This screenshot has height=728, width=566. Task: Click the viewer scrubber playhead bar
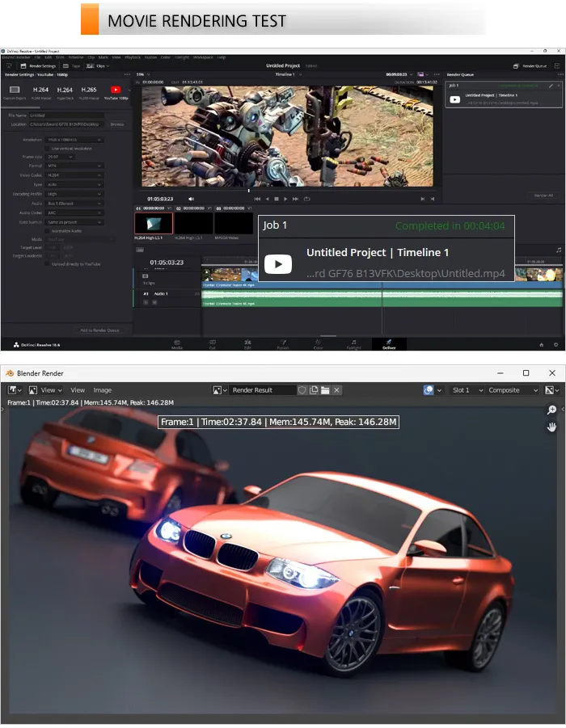tap(248, 191)
